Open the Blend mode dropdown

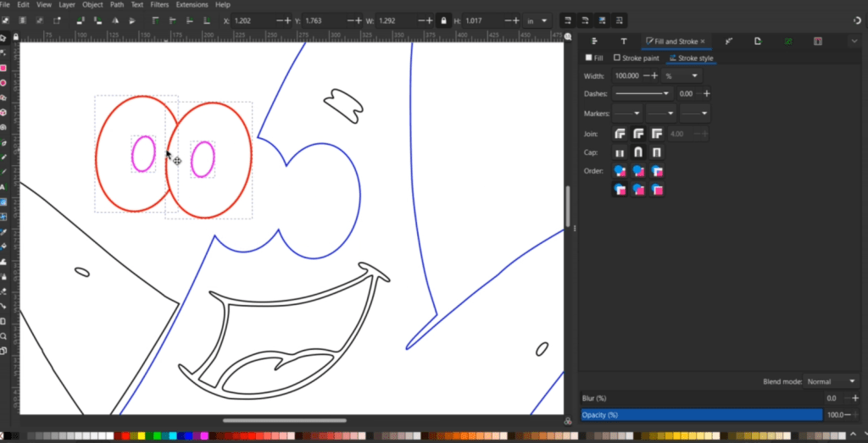click(x=831, y=381)
